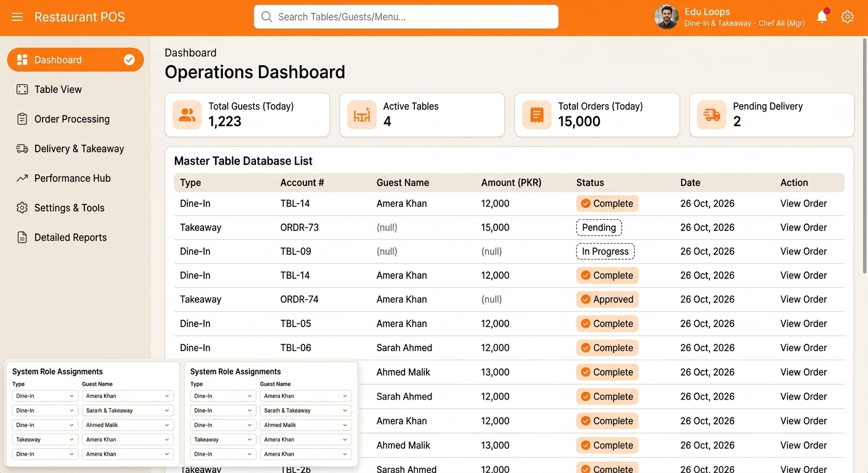Open Ahmed Malik dropdown in the panel over the sidebar
The height and width of the screenshot is (473, 868).
point(128,425)
